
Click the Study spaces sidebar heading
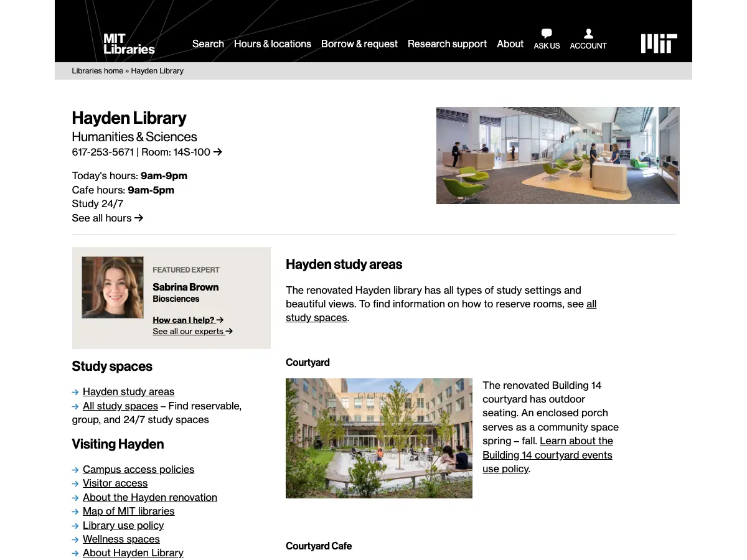(x=112, y=366)
